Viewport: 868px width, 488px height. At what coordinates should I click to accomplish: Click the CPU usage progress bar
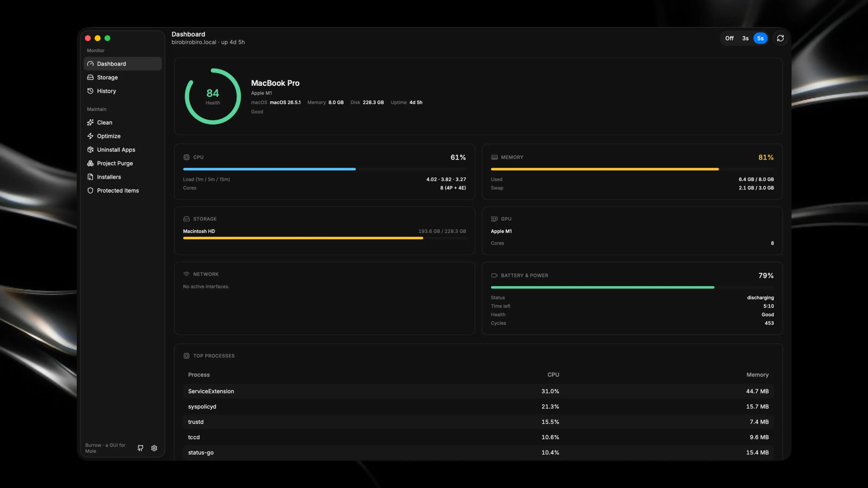click(324, 169)
